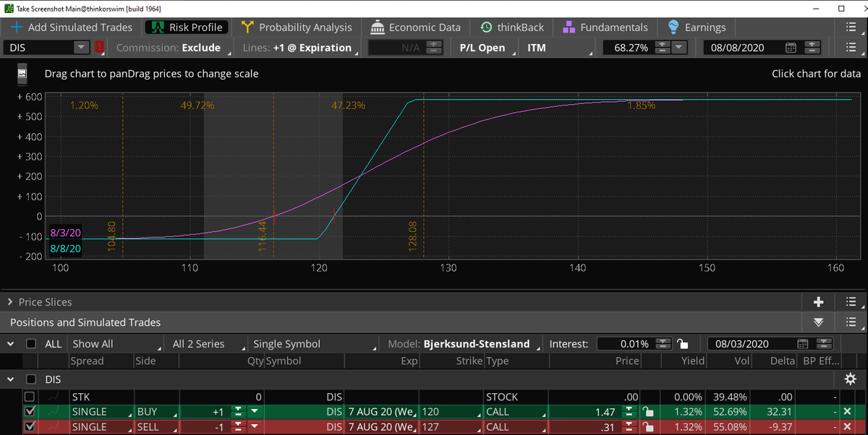This screenshot has height=435, width=868.
Task: Expand the dropdown next to 68.27% stepper
Action: (680, 48)
